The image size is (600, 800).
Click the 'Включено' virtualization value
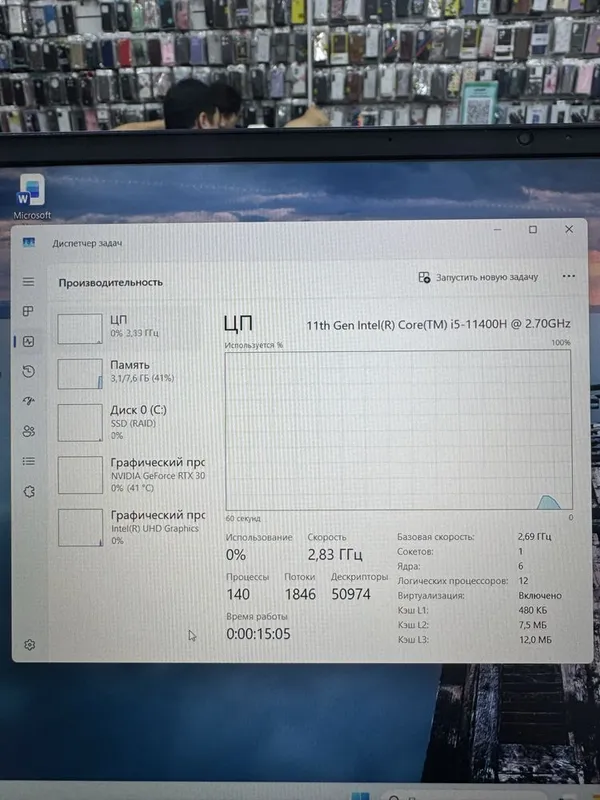point(540,595)
